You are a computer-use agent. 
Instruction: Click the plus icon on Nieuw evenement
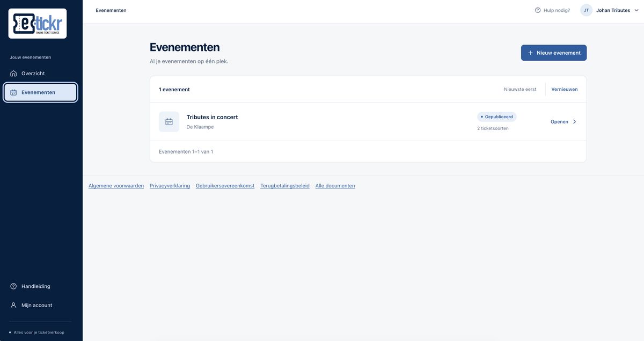pyautogui.click(x=531, y=53)
